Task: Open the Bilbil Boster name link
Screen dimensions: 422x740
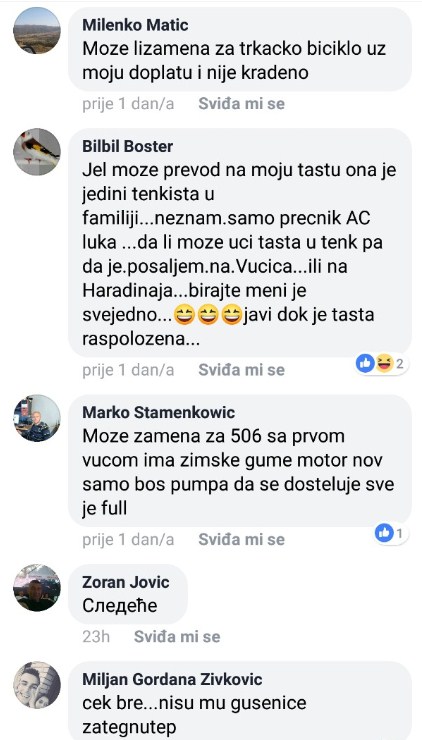Action: point(127,146)
